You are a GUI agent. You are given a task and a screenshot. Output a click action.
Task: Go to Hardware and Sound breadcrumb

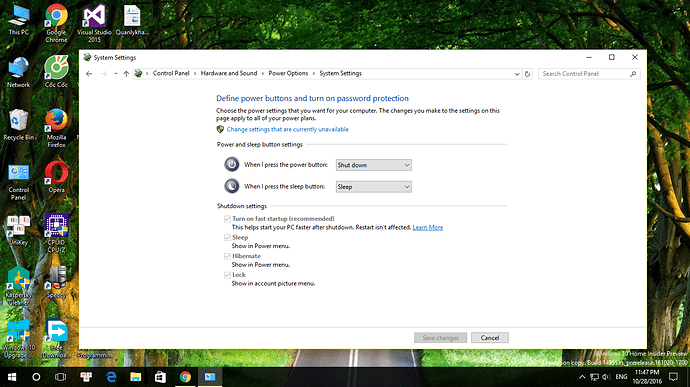(229, 74)
